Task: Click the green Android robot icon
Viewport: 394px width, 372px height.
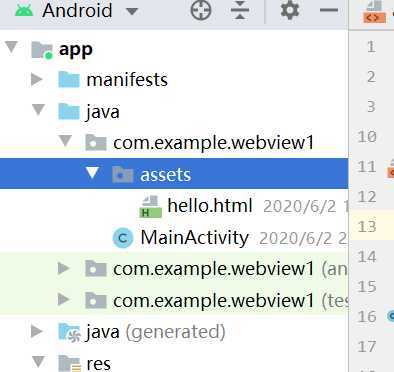Action: [x=24, y=10]
